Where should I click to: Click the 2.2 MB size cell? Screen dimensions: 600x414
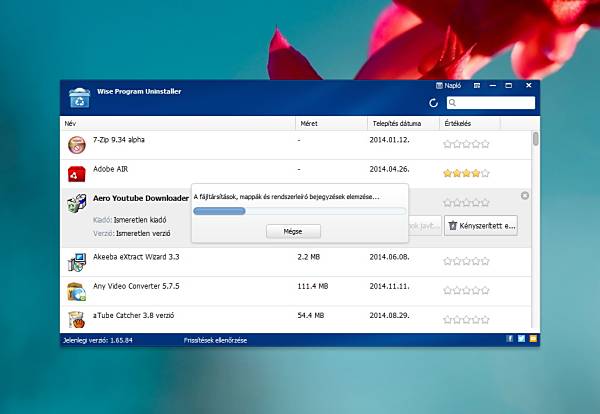pyautogui.click(x=308, y=257)
